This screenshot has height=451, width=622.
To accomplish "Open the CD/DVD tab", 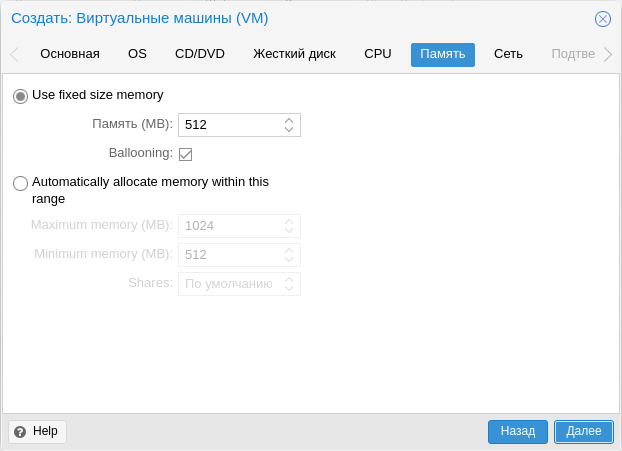I will click(200, 54).
